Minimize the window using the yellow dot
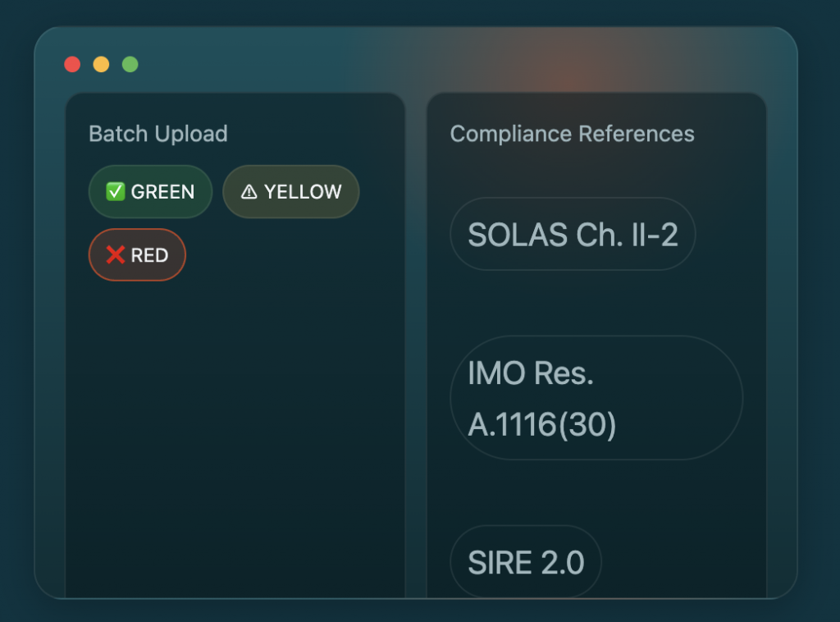 click(101, 64)
